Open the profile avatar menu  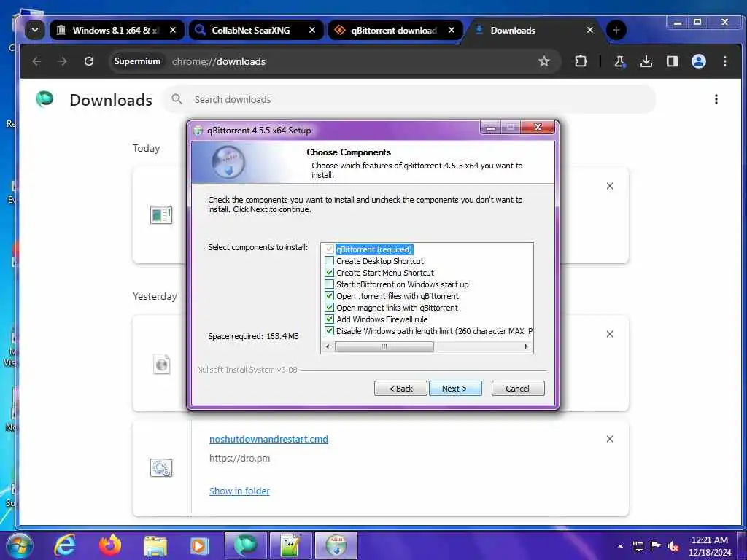[x=698, y=61]
